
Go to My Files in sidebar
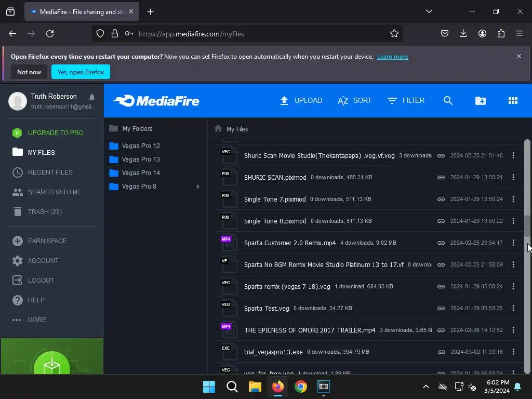(42, 152)
